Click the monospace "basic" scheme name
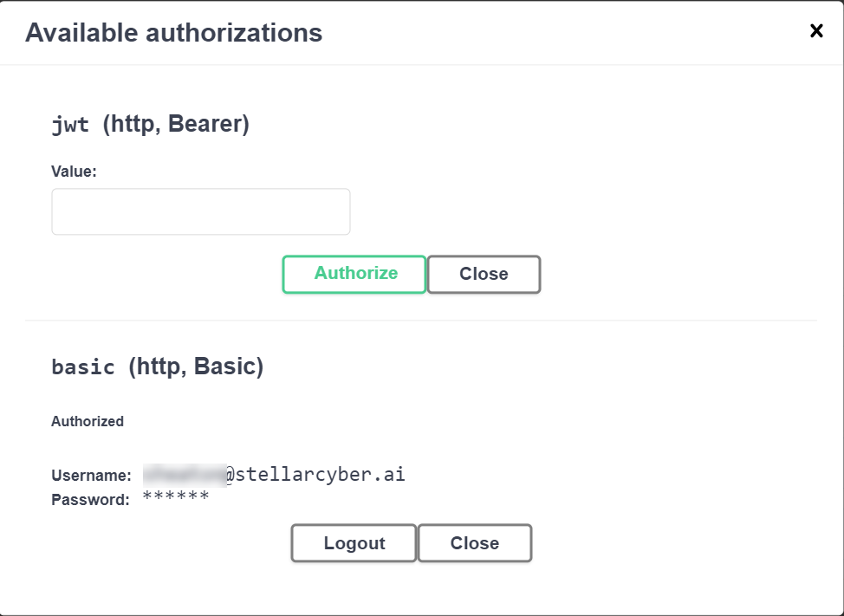This screenshot has height=616, width=844. pyautogui.click(x=83, y=367)
